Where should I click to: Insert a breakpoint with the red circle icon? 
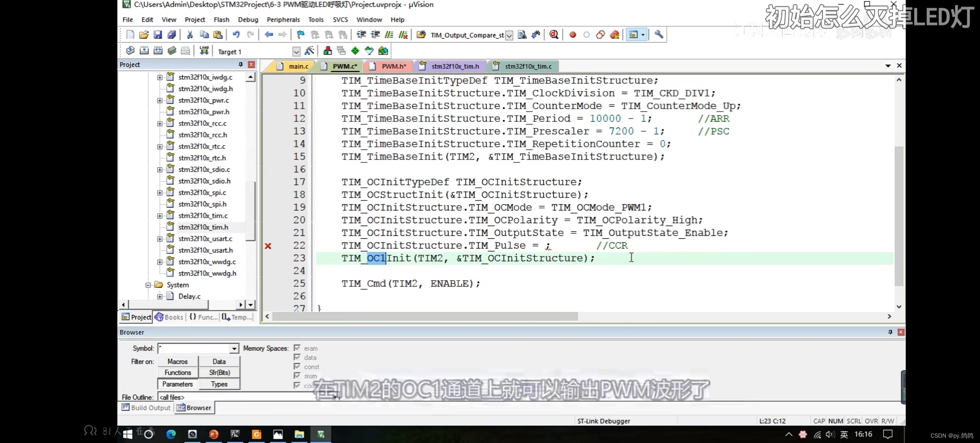click(x=572, y=35)
